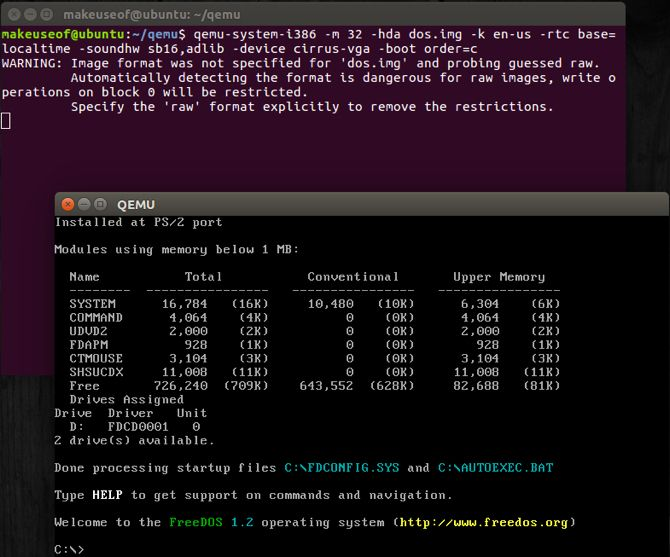This screenshot has width=670, height=557.
Task: Click 'Modules using memory below 1 MB:' line
Action: (x=176, y=249)
